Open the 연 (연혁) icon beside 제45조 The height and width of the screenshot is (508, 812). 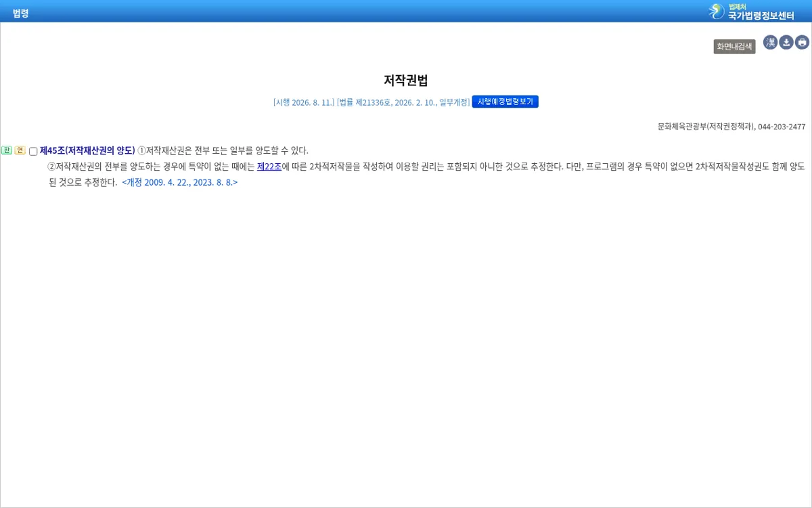pyautogui.click(x=20, y=150)
